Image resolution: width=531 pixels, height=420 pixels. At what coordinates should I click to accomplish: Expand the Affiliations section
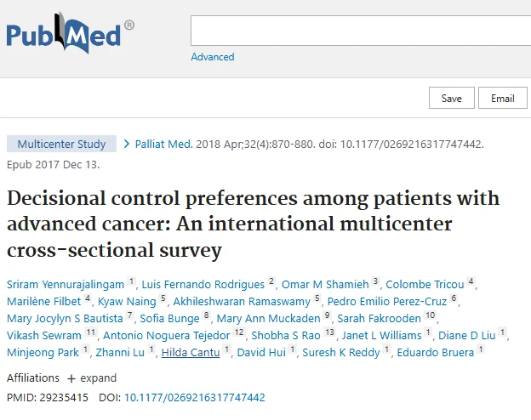[92, 378]
